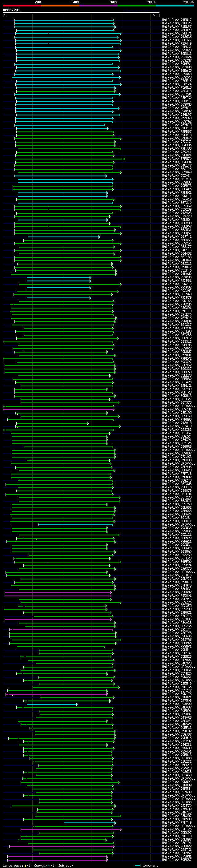Screen dimensions: 197x868
Task: Select the UniRef100_Q42403 label
Action: pos(177,213)
